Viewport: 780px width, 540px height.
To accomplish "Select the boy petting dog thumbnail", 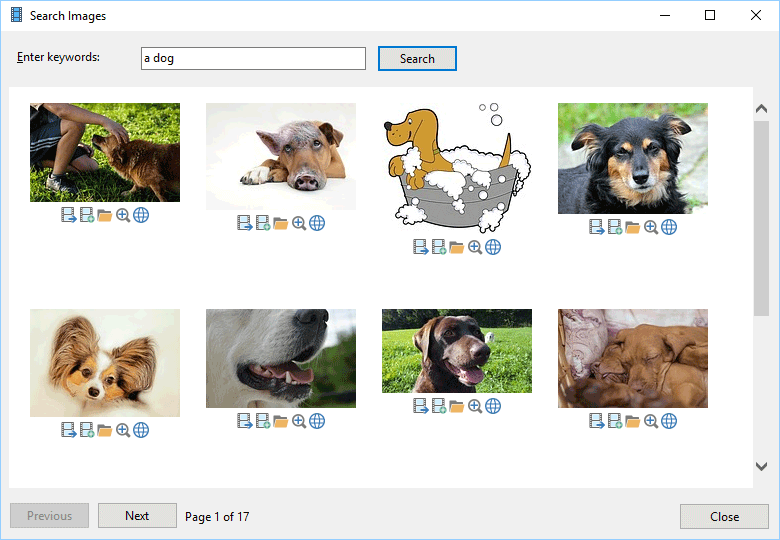I will [x=105, y=153].
